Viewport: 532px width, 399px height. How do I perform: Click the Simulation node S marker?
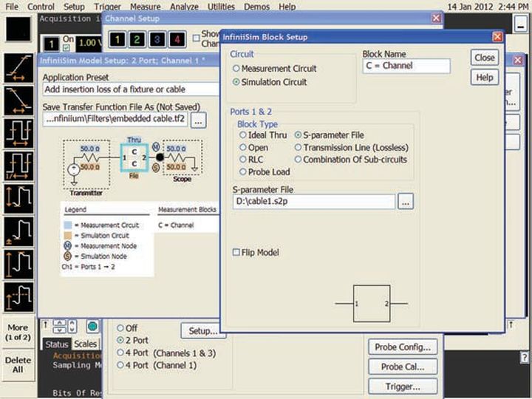point(156,167)
